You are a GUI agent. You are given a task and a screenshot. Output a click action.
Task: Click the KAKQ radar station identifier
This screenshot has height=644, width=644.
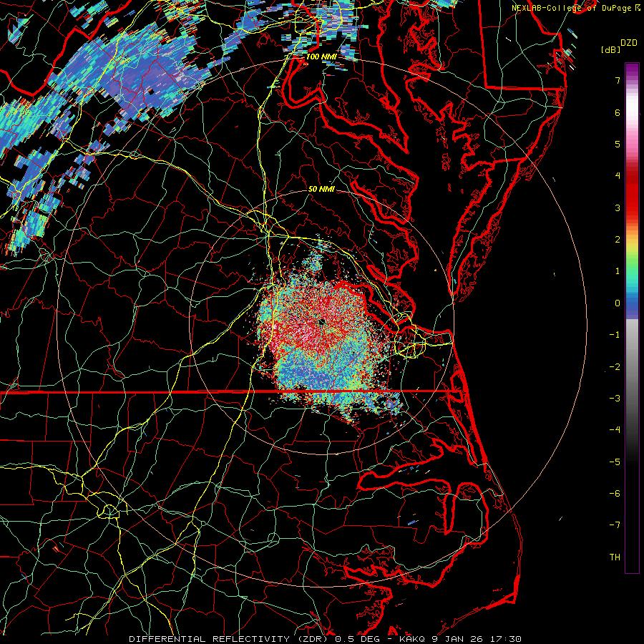coord(412,639)
